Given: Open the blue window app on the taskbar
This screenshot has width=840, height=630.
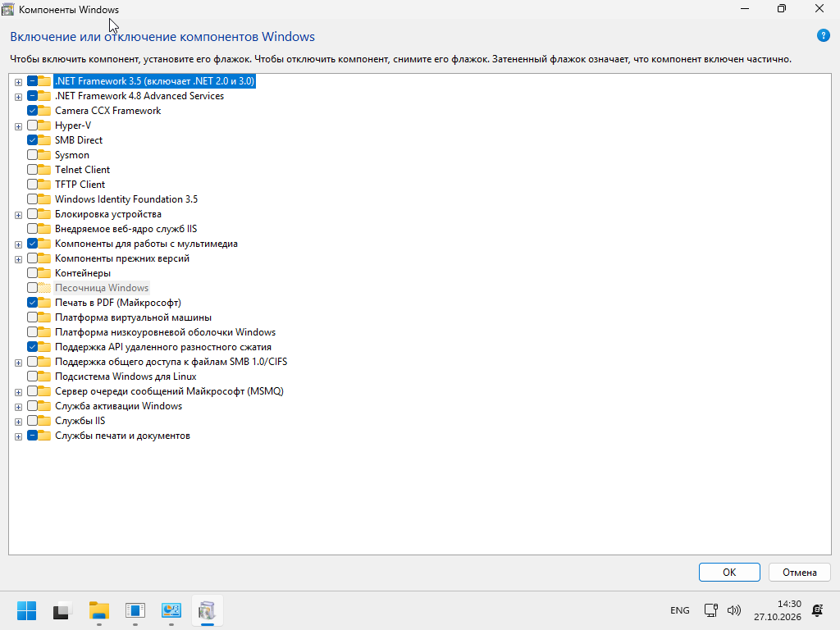Looking at the screenshot, I should click(135, 610).
